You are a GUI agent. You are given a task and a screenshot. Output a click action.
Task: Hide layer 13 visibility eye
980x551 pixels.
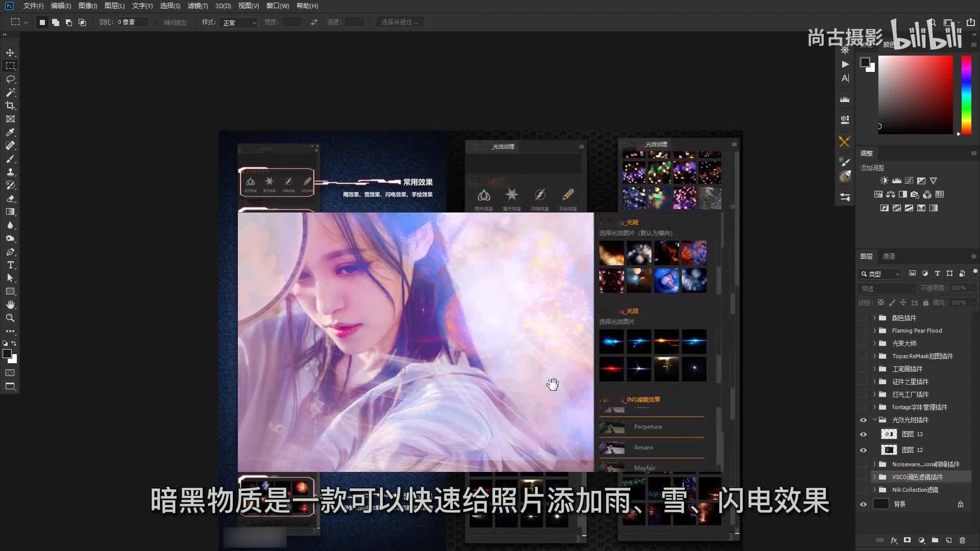pos(863,434)
